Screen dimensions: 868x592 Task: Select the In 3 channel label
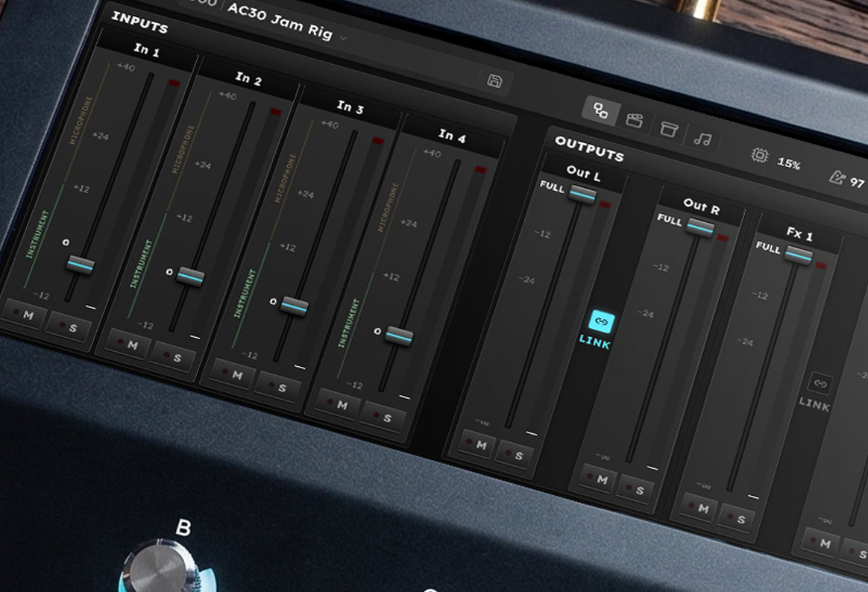tap(350, 107)
